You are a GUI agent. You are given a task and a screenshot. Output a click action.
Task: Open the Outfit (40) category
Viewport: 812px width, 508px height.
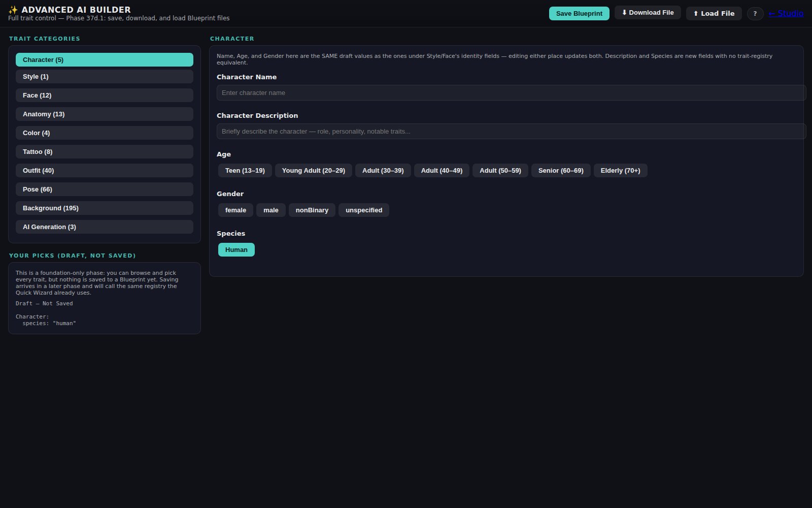[105, 171]
